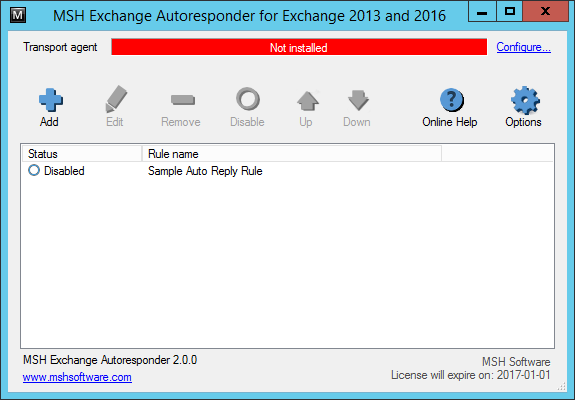Open the Configure... link
The image size is (575, 400).
click(523, 47)
